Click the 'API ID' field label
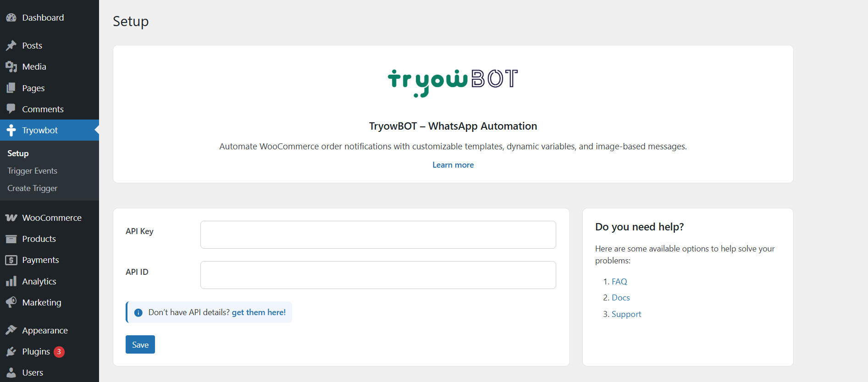 [137, 272]
